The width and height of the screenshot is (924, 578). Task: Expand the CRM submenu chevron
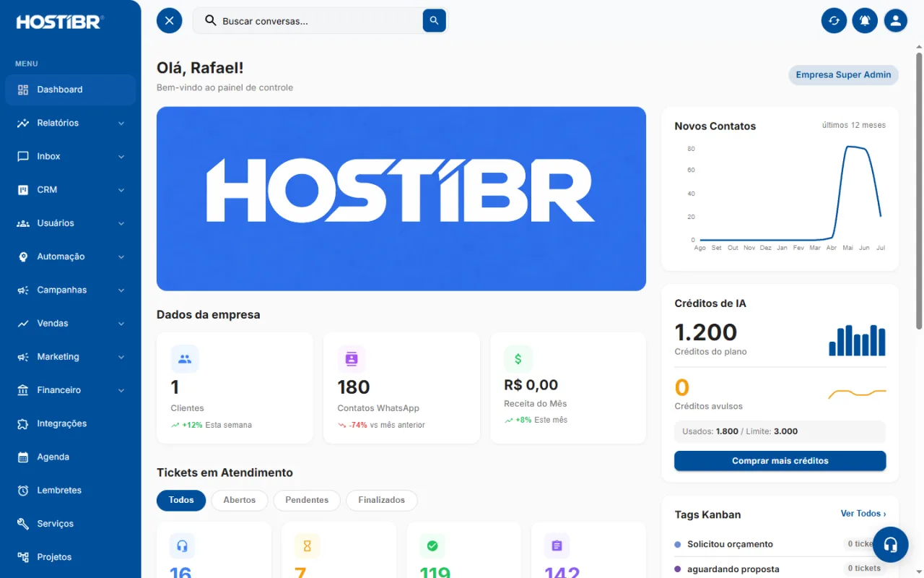pyautogui.click(x=121, y=190)
